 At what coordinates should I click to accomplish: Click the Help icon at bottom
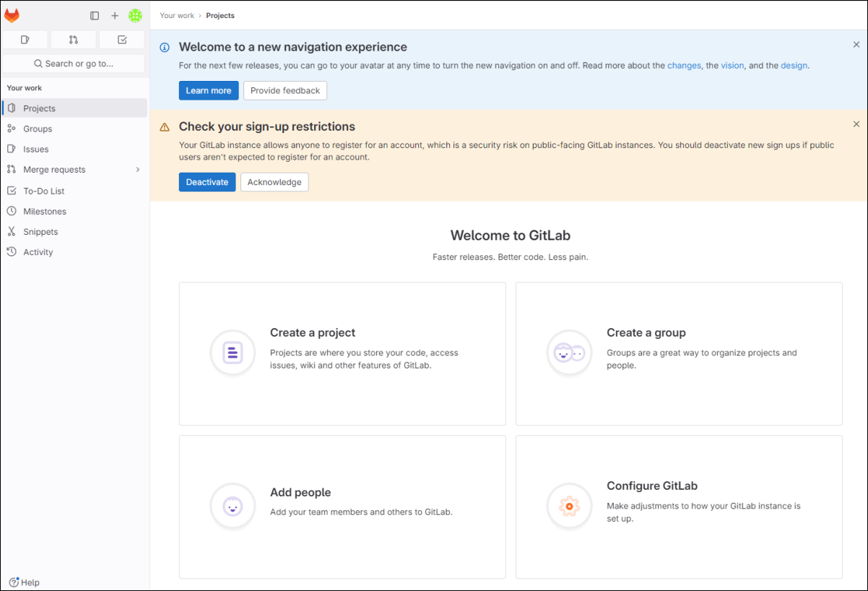pos(24,582)
